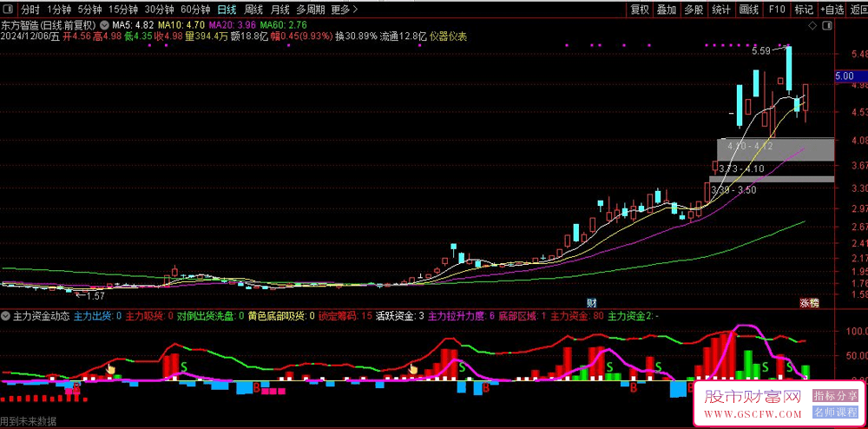Viewport: 868px width, 429px height.
Task: Switch to the 1分钟 period
Action: [x=59, y=10]
